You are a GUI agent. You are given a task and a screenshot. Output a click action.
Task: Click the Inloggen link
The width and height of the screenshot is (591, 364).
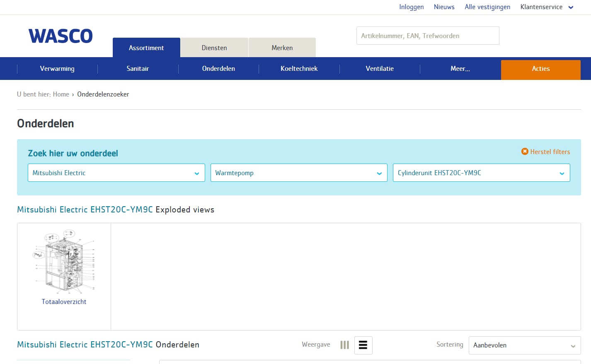(411, 7)
